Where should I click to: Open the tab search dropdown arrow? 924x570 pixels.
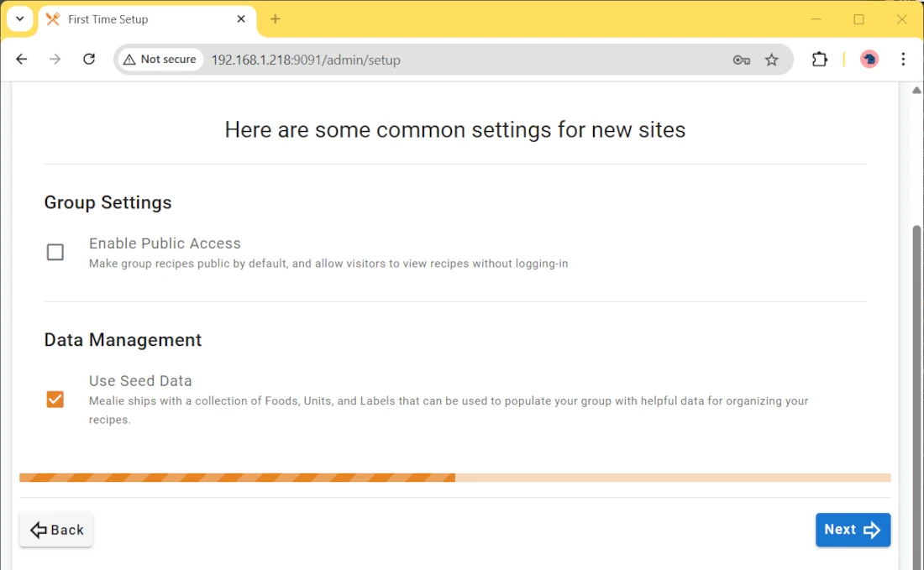coord(19,18)
